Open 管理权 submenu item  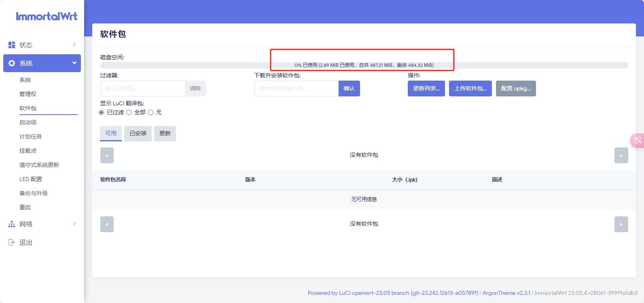point(28,94)
